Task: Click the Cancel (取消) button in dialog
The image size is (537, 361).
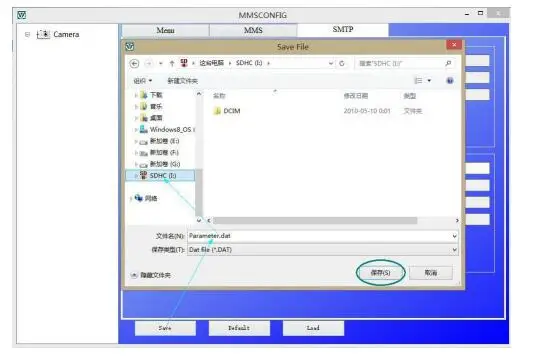Action: tap(431, 273)
